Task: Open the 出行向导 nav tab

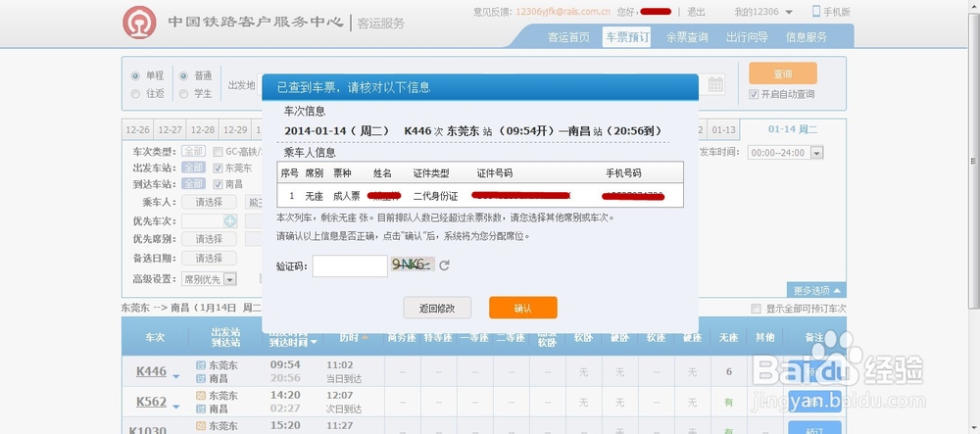Action: [x=746, y=37]
